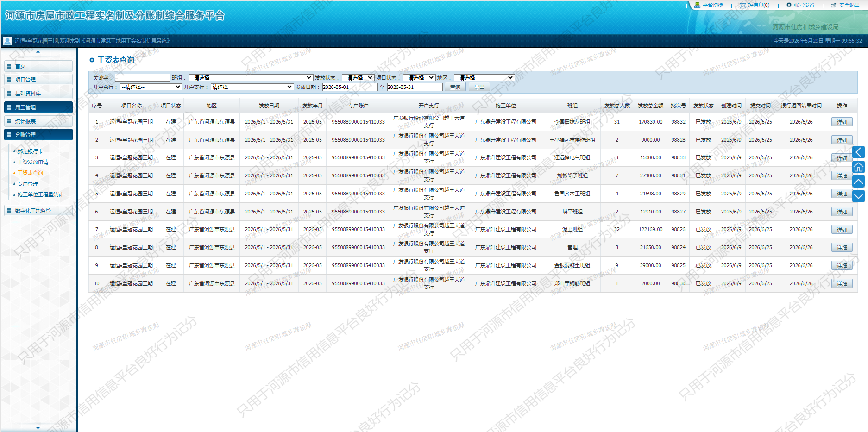Click 详细 for 泥工班组 row
Viewport: 868px width, 432px height.
[x=842, y=230]
